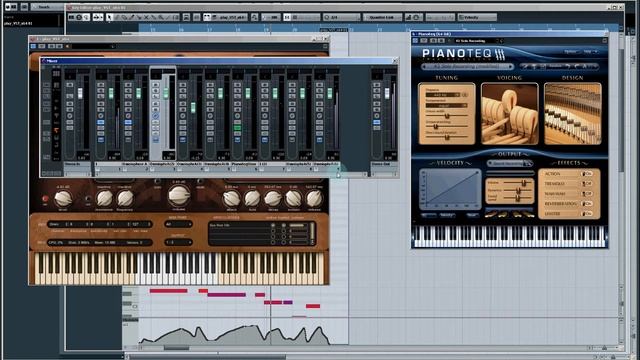Toggle the Wah-wah effect switch in Pianoteq
Image resolution: width=640 pixels, height=360 pixels.
point(586,193)
